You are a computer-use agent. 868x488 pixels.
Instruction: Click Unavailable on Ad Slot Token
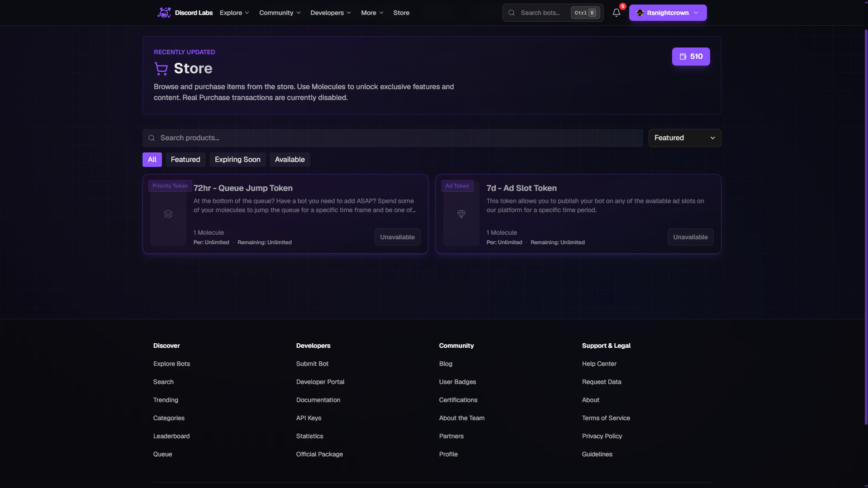click(x=690, y=237)
